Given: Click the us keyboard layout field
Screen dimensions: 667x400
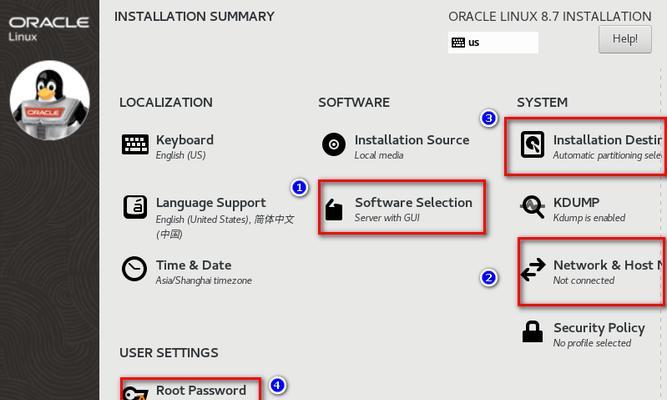Looking at the screenshot, I should (x=493, y=43).
